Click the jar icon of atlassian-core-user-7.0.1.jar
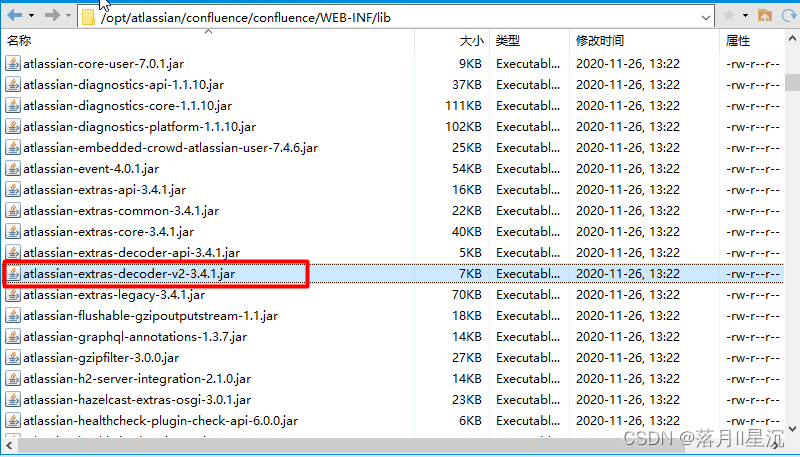Image resolution: width=800 pixels, height=457 pixels. [13, 63]
